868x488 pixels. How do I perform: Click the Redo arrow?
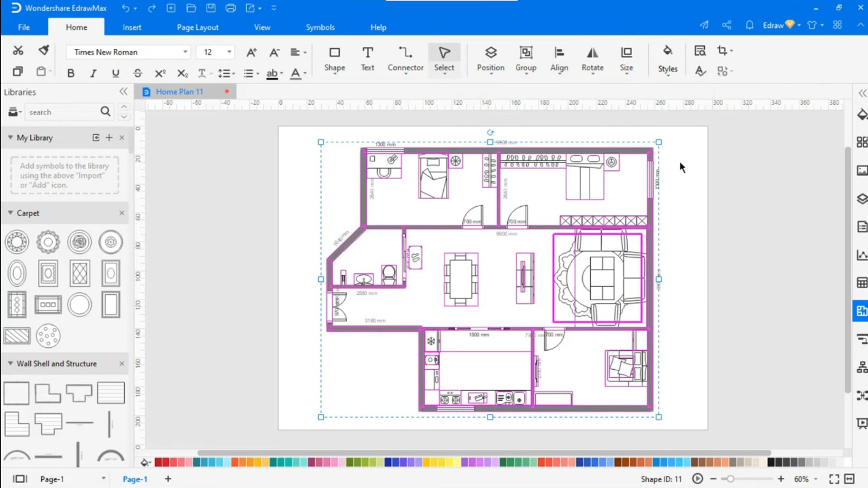pos(152,8)
